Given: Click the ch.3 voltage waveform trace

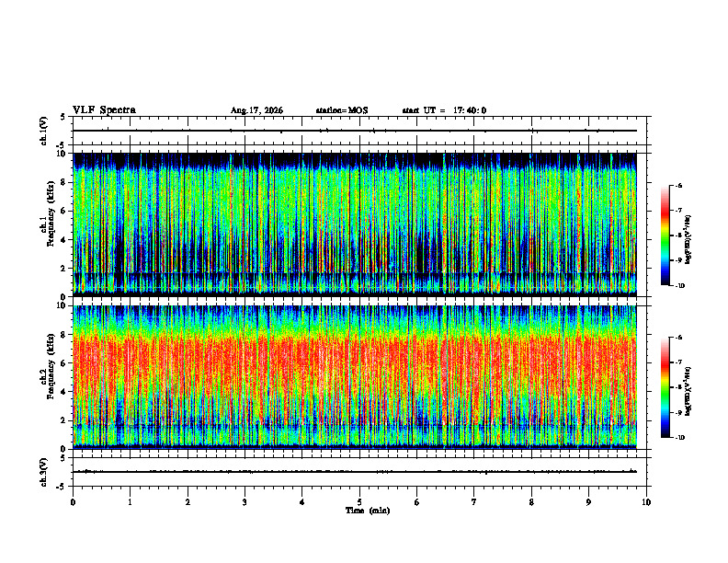Looking at the screenshot, I should pyautogui.click(x=355, y=472).
